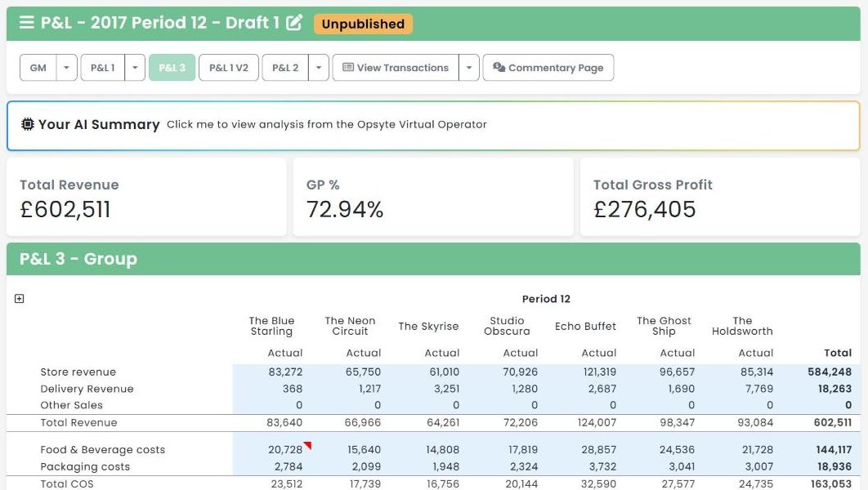The height and width of the screenshot is (490, 868).
Task: Open View Transactions dropdown arrow
Action: [469, 68]
